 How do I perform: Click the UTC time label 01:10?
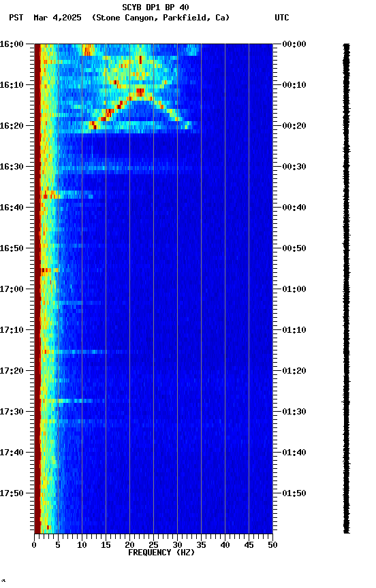tap(294, 330)
